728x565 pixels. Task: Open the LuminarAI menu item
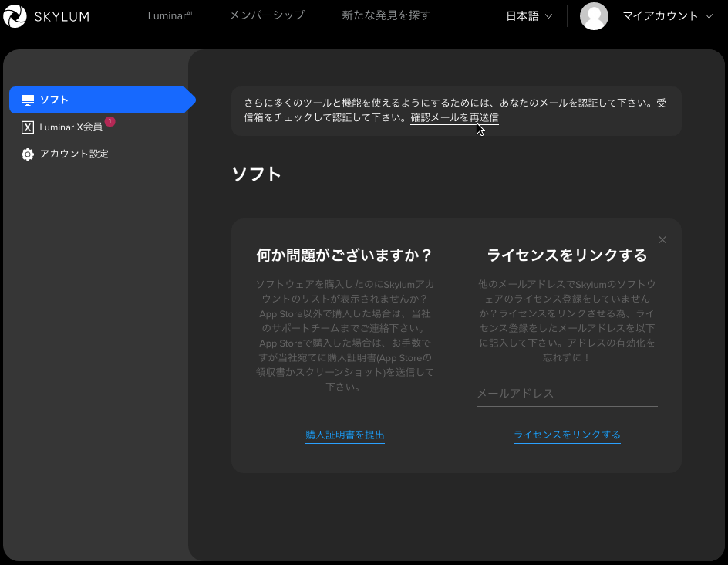(170, 15)
